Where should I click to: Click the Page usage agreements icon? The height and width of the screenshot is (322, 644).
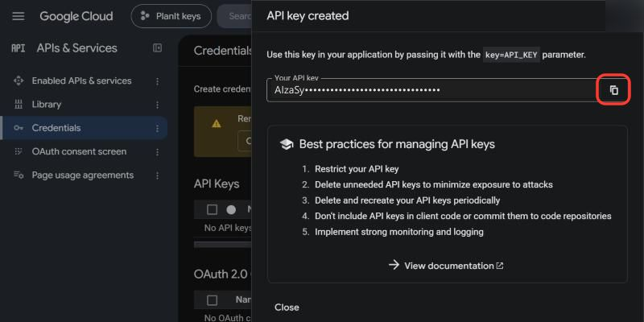tap(19, 175)
